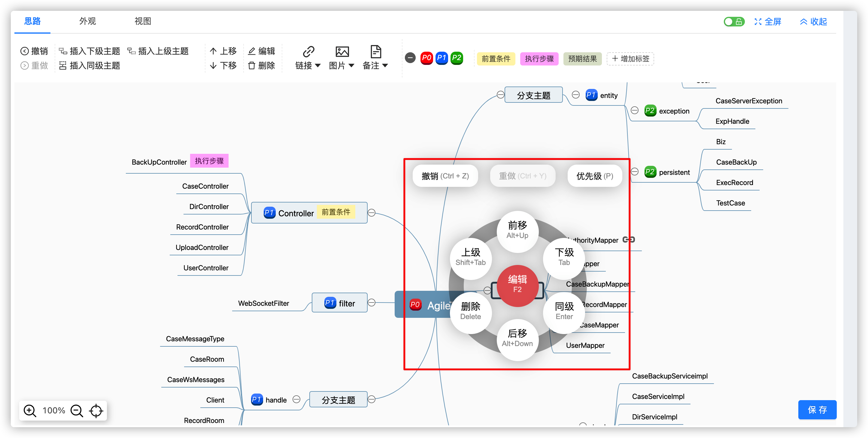Insert a sibling topic (插入同级主题)
The width and height of the screenshot is (868, 438).
coord(89,65)
